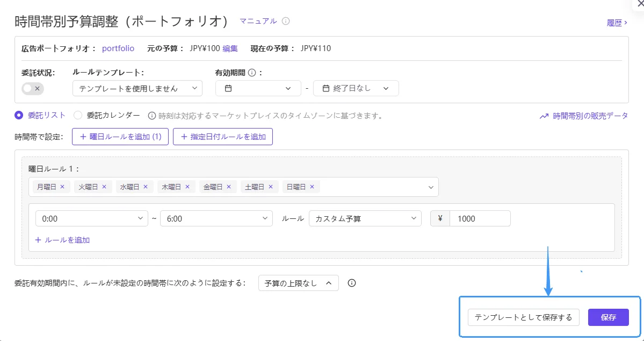The width and height of the screenshot is (644, 341).
Task: Remove 月曜日 tag
Action: pyautogui.click(x=62, y=187)
